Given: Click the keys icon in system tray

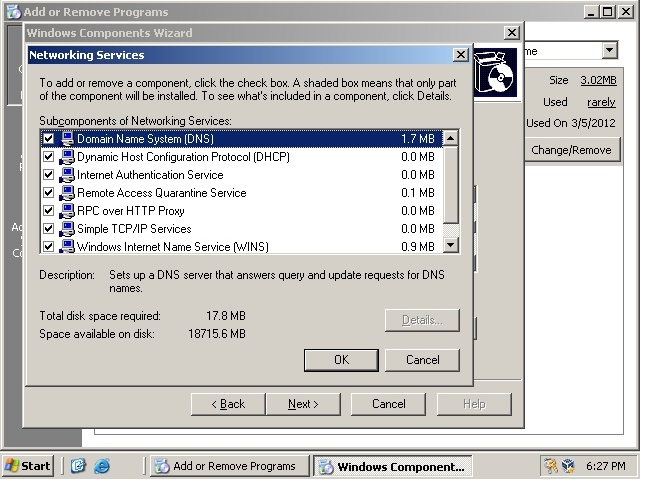Looking at the screenshot, I should click(x=551, y=466).
